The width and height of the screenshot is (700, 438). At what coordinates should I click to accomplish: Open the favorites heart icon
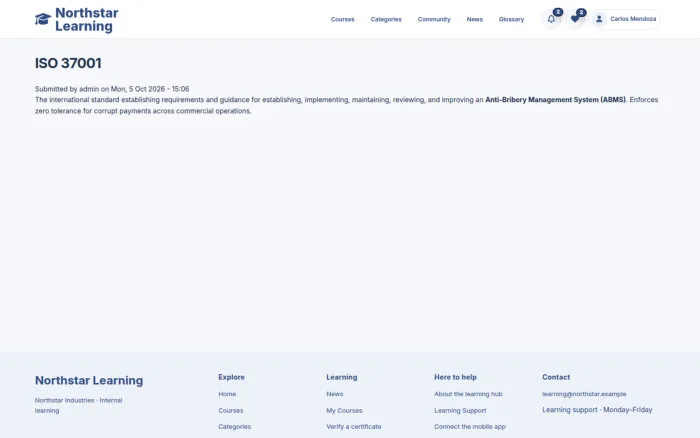tap(575, 19)
